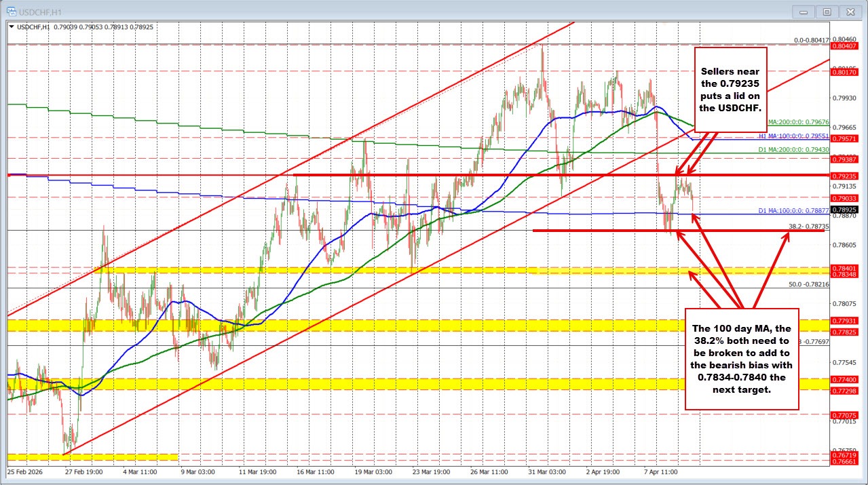868x485 pixels.
Task: Expand the OHLC quote details triangle
Action: [12, 26]
